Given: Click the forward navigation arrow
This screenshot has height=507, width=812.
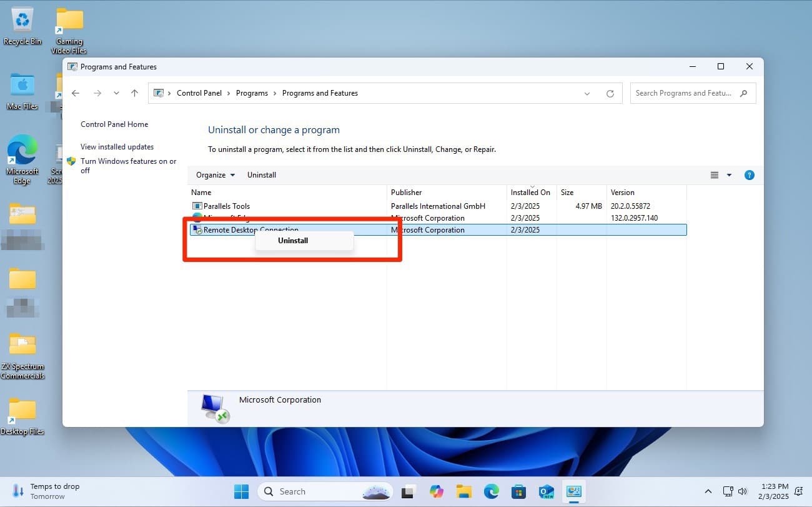Looking at the screenshot, I should (97, 93).
